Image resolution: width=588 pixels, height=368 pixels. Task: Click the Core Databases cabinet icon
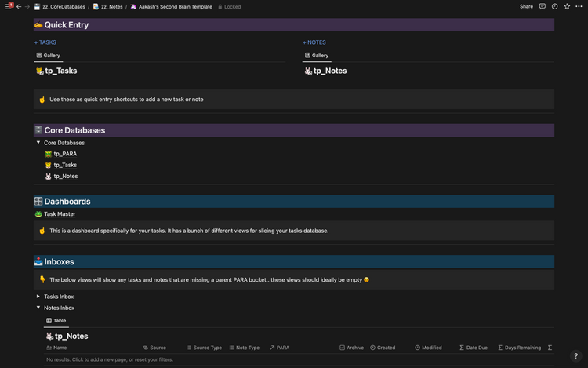point(38,130)
